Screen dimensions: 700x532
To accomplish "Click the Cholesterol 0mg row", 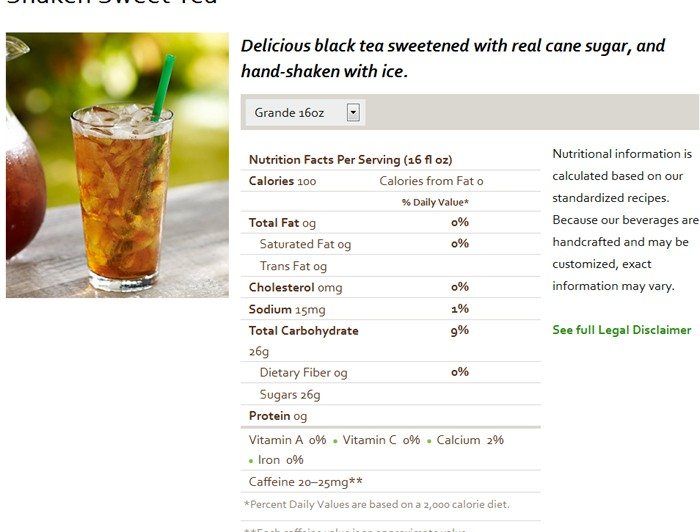I will click(x=391, y=287).
